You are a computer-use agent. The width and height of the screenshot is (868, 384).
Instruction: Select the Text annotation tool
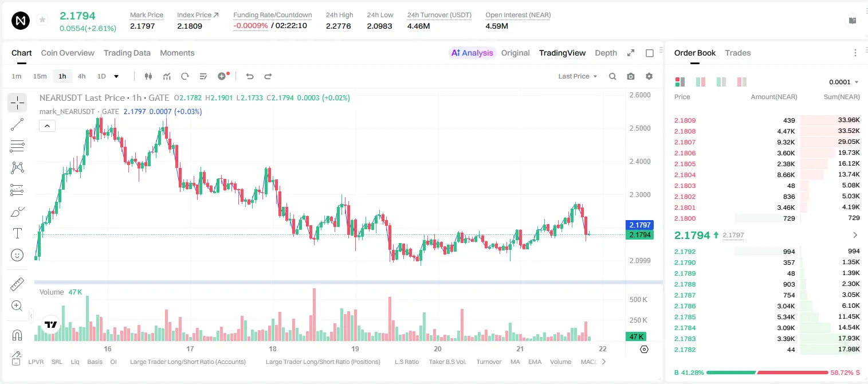click(17, 233)
